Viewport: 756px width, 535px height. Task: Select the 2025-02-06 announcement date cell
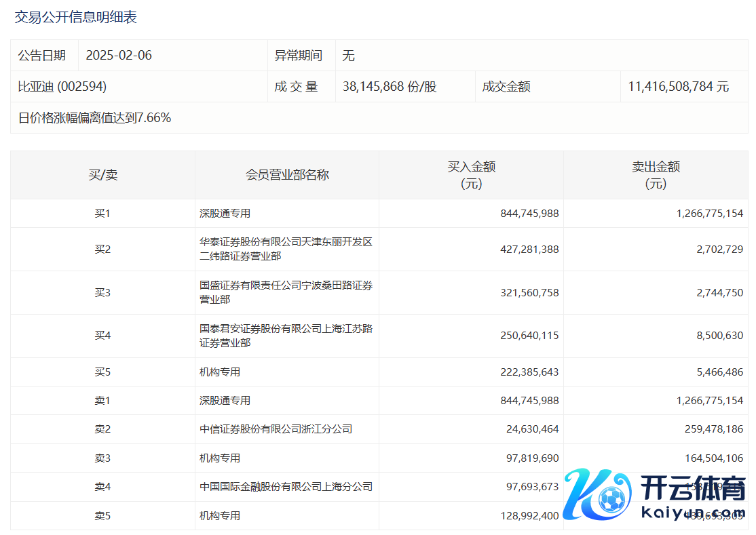click(x=119, y=56)
